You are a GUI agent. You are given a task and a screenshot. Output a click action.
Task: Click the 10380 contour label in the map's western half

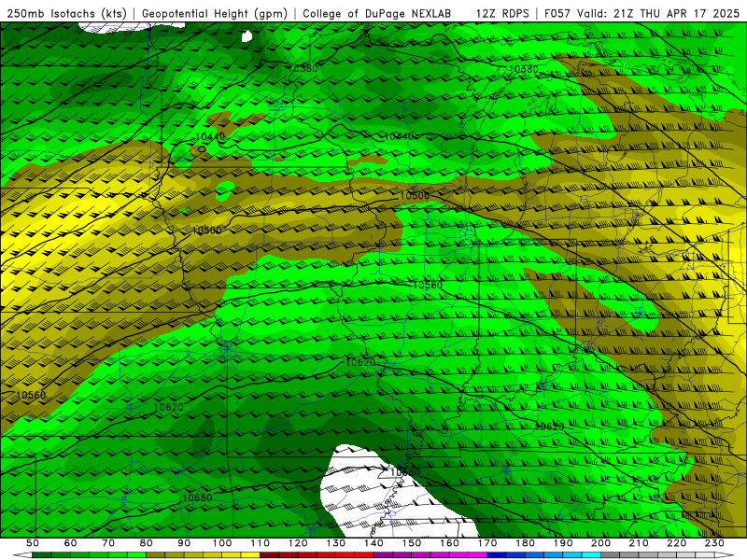pos(303,68)
